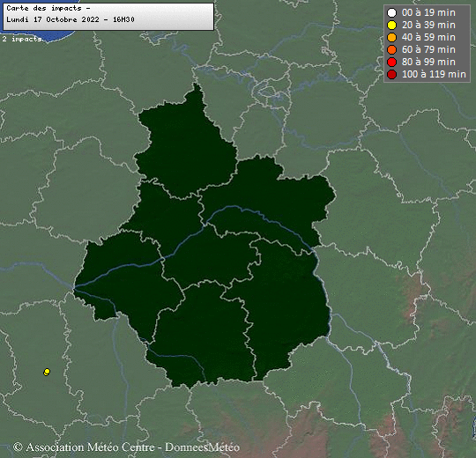
Task: Click the '2 impacts' counter text
Action: point(21,39)
